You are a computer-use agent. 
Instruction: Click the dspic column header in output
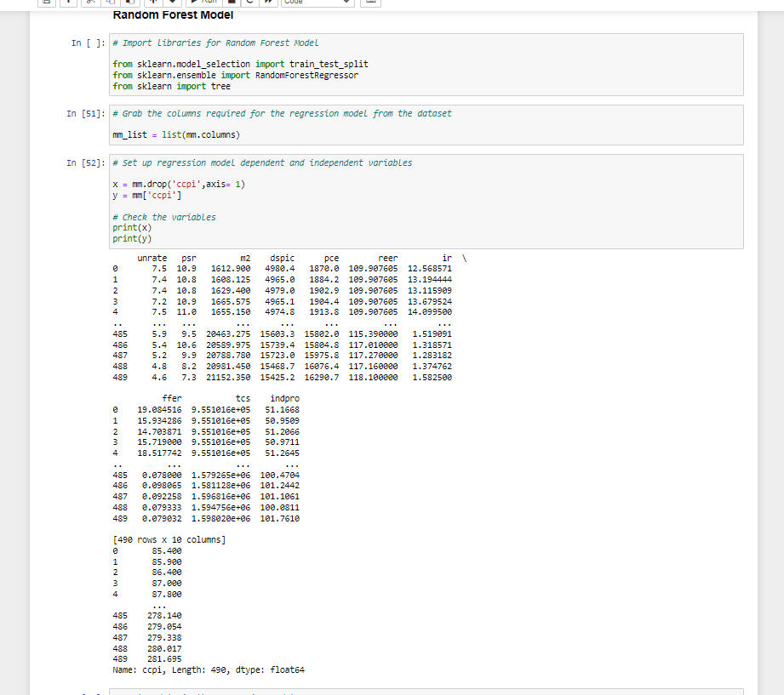pos(282,259)
